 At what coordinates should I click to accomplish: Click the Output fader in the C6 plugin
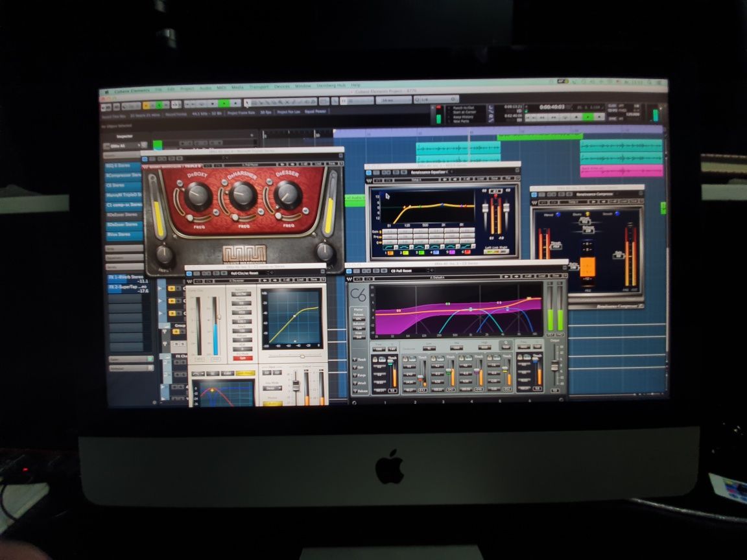554,366
